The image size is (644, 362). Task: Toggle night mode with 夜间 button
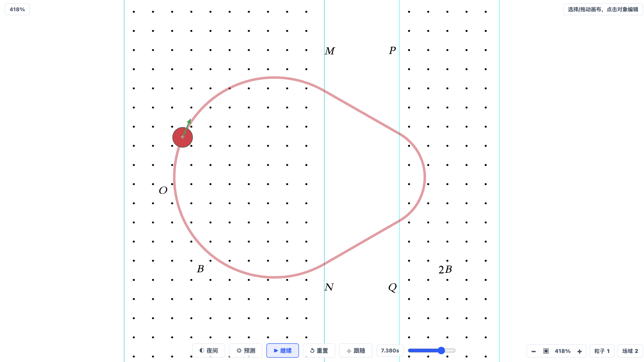[208, 351]
